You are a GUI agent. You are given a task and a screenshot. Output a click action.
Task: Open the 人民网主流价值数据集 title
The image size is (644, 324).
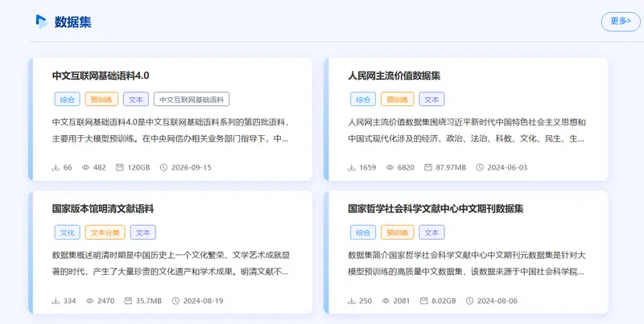tap(394, 76)
